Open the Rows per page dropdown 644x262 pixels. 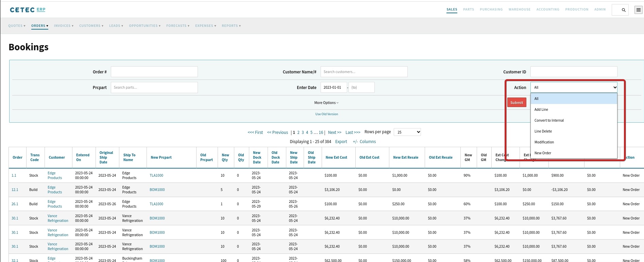click(x=407, y=132)
